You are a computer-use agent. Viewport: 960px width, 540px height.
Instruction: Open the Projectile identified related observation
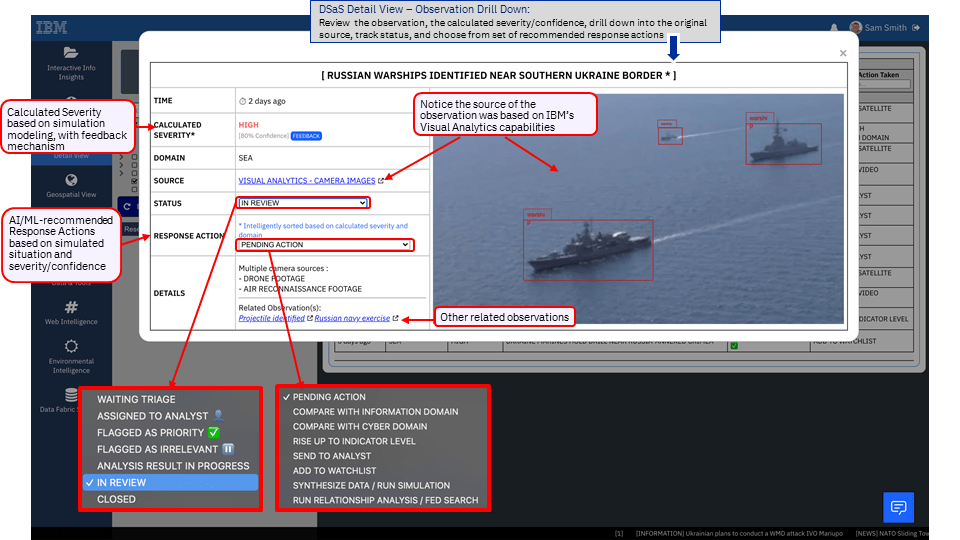tap(271, 318)
